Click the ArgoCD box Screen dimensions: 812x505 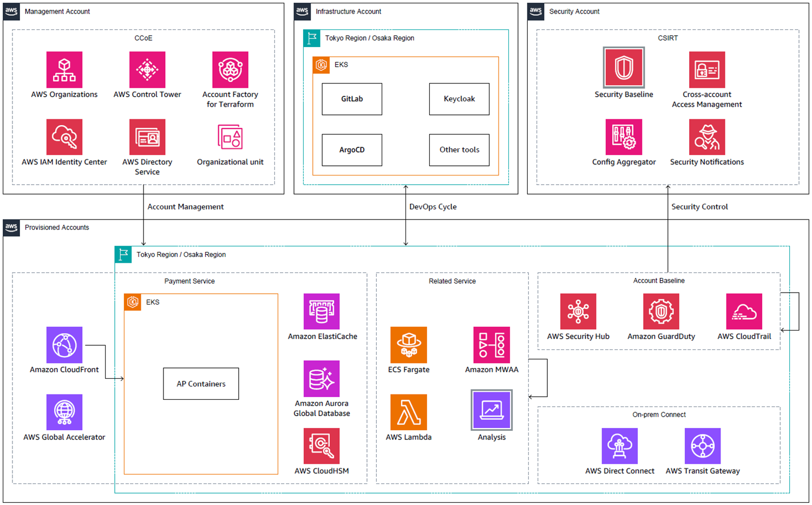click(352, 150)
